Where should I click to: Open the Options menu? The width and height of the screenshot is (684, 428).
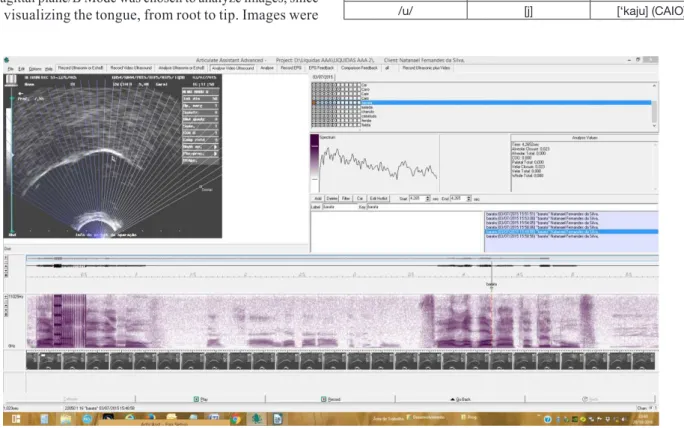pyautogui.click(x=35, y=69)
